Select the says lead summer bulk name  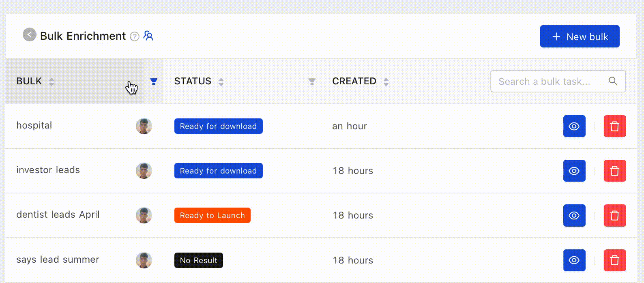[x=58, y=259]
